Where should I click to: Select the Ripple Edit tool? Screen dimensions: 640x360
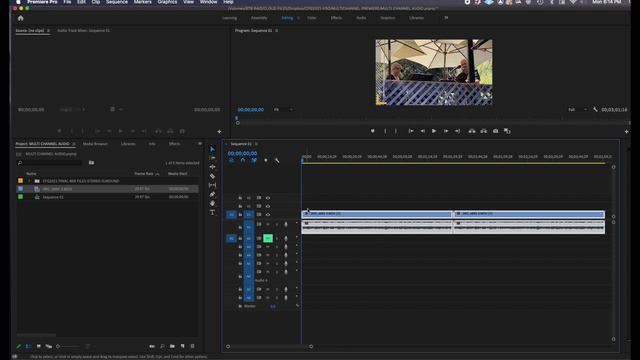tap(212, 167)
